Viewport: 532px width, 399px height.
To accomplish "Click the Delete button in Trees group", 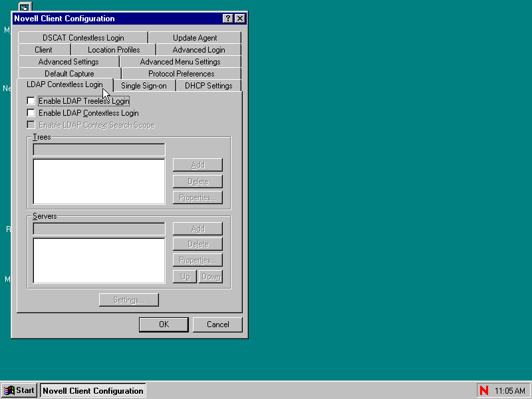I will [198, 182].
